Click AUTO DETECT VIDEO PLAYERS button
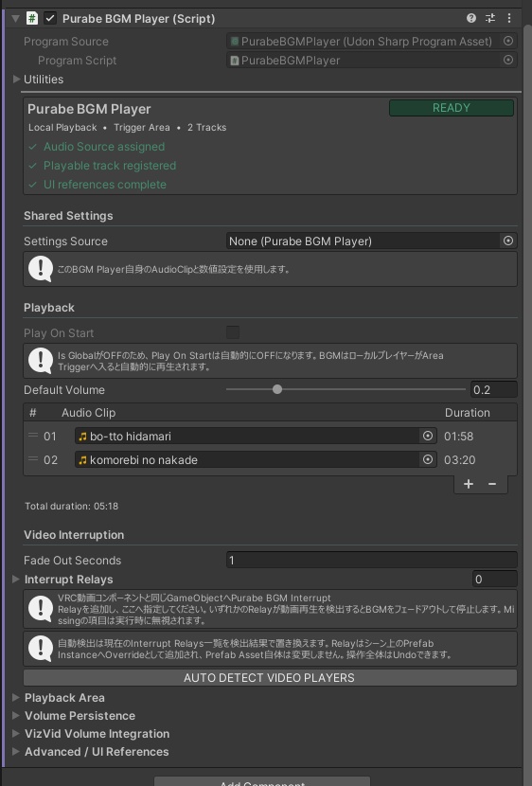Viewport: 532px width, 786px height. coord(270,678)
